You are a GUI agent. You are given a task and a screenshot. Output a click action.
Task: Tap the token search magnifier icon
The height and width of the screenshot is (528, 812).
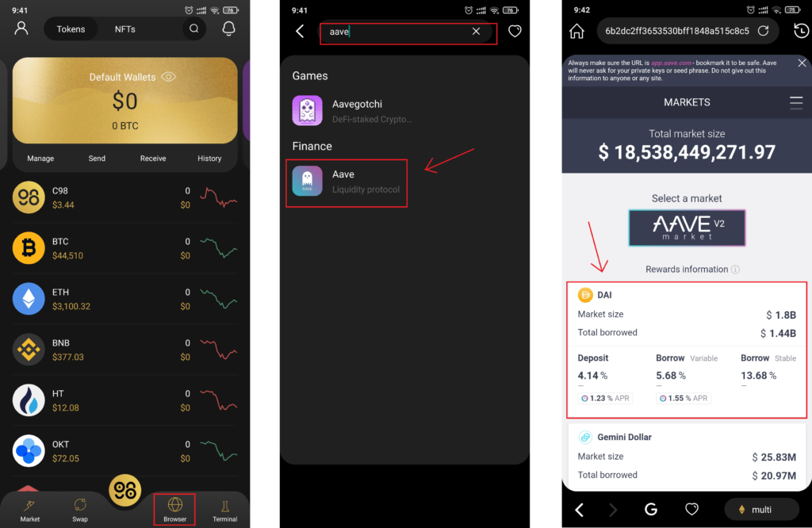pyautogui.click(x=194, y=29)
